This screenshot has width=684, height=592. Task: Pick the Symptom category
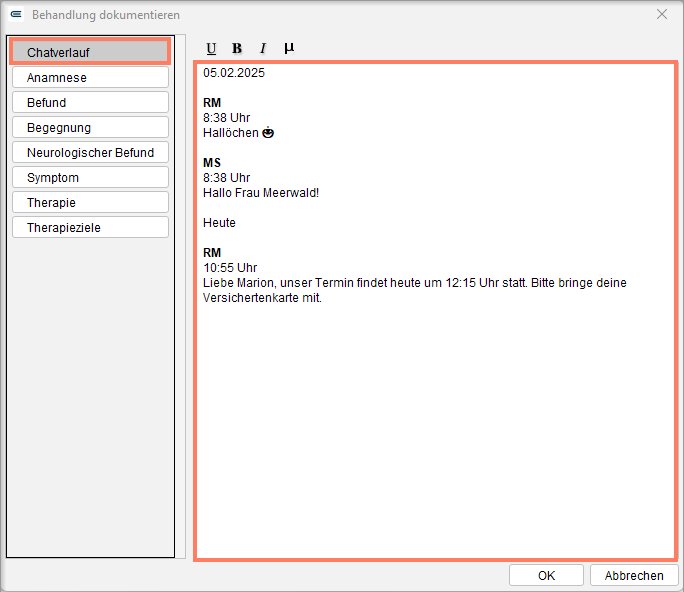pos(90,178)
